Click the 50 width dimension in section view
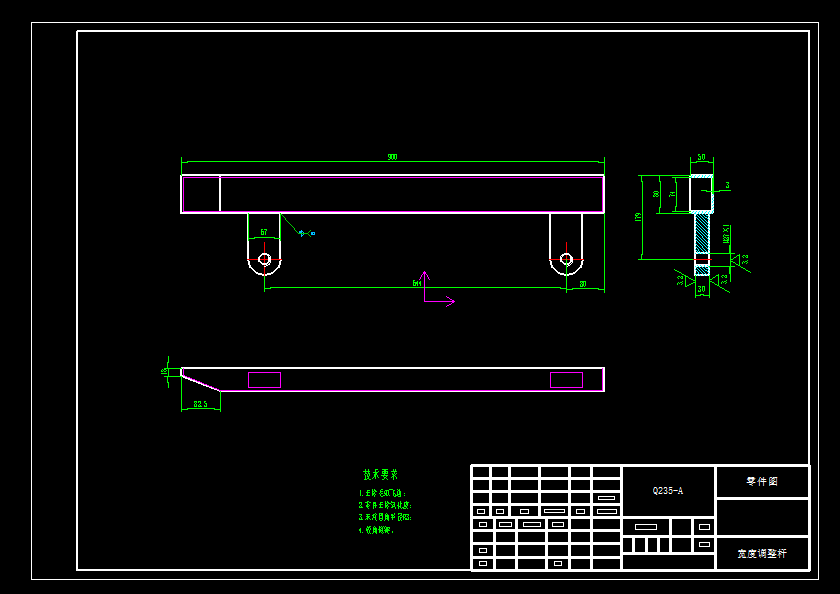840x594 pixels. point(701,157)
